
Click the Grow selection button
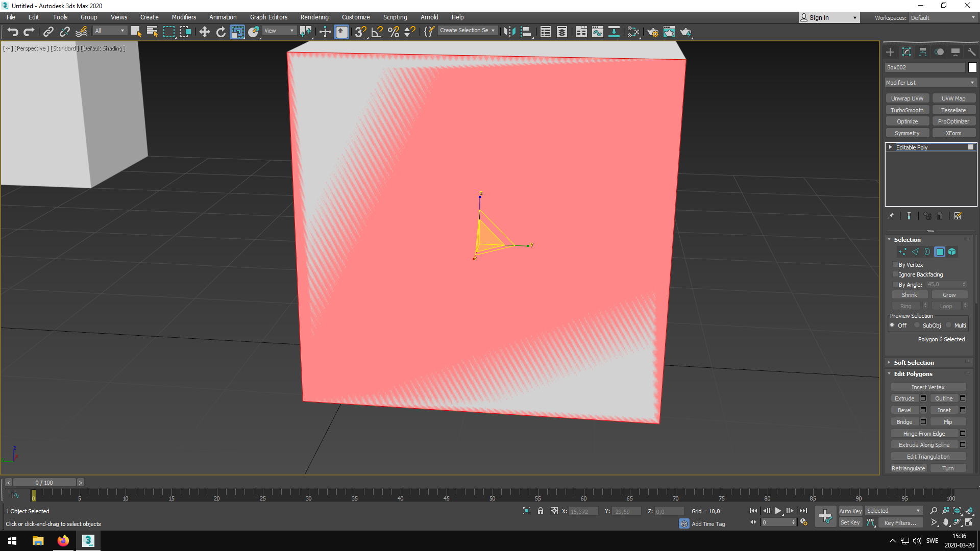949,295
